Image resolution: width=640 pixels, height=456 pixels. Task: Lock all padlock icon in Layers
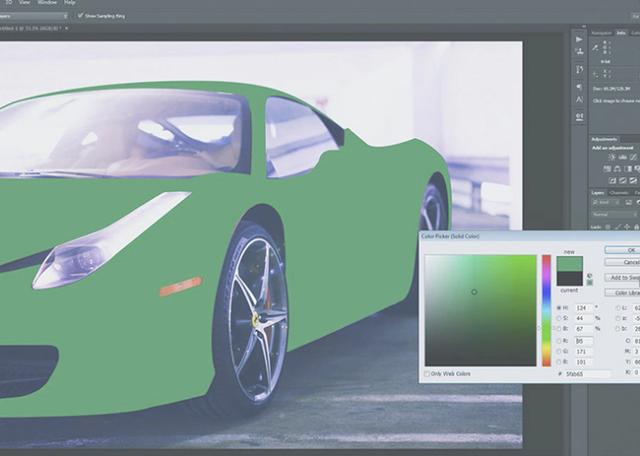(636, 227)
